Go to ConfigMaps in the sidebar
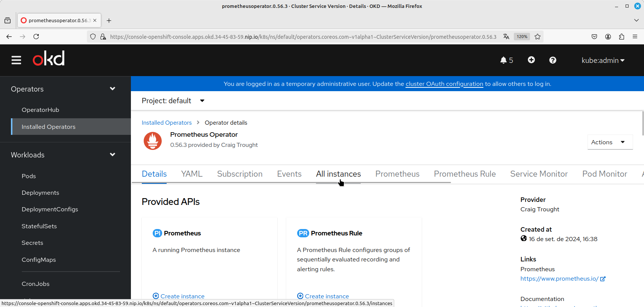This screenshot has height=307, width=644. pyautogui.click(x=39, y=260)
